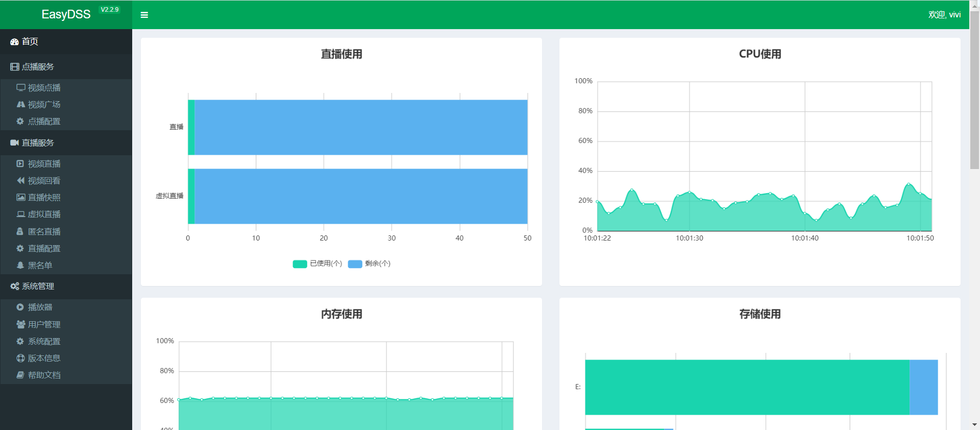The height and width of the screenshot is (430, 980).
Task: Click the blue 剩余 legend swatch
Action: [x=355, y=264]
